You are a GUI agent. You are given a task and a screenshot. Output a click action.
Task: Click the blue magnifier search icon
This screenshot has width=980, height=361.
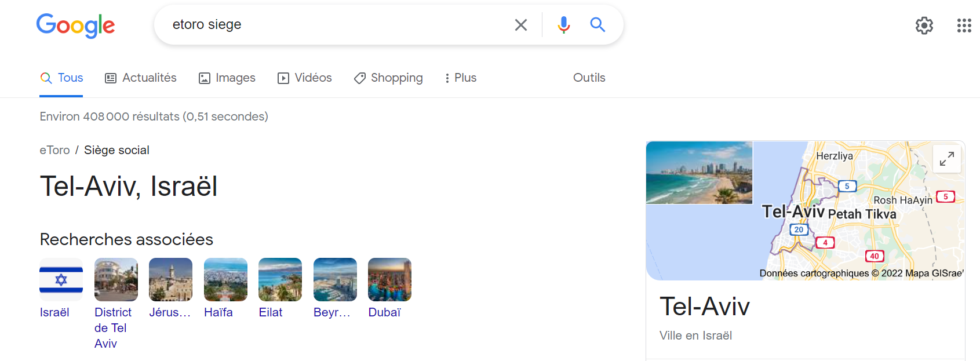pyautogui.click(x=598, y=25)
